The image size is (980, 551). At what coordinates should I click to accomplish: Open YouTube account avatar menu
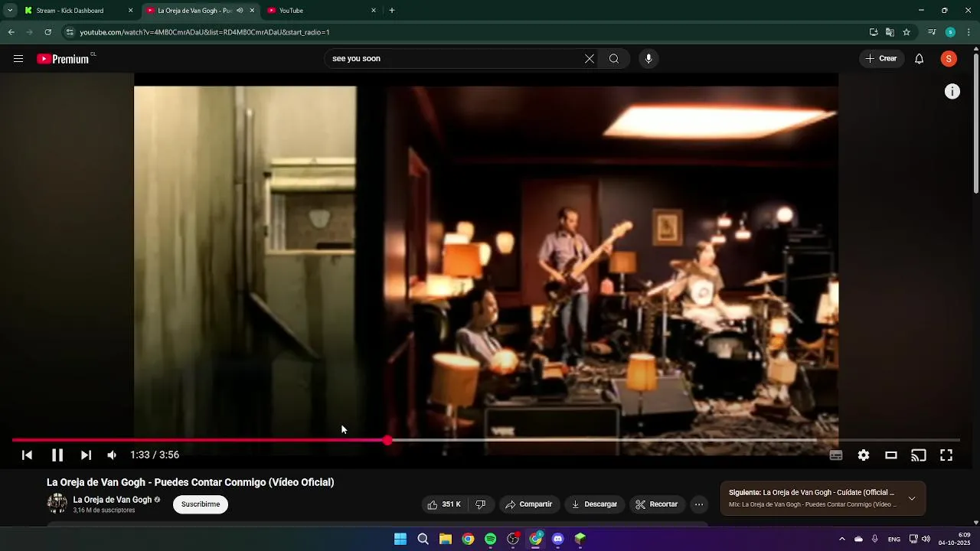point(949,59)
